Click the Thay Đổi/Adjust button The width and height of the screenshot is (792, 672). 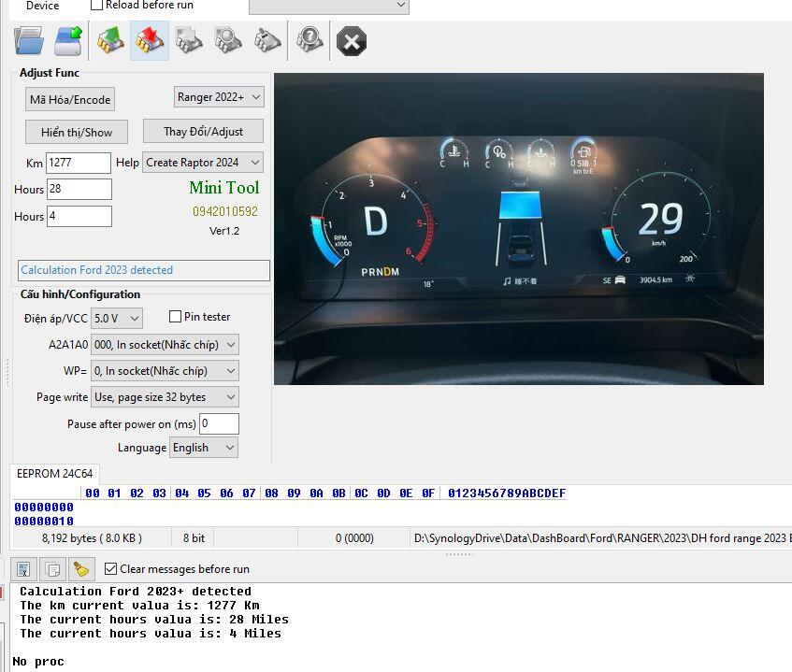pos(203,132)
